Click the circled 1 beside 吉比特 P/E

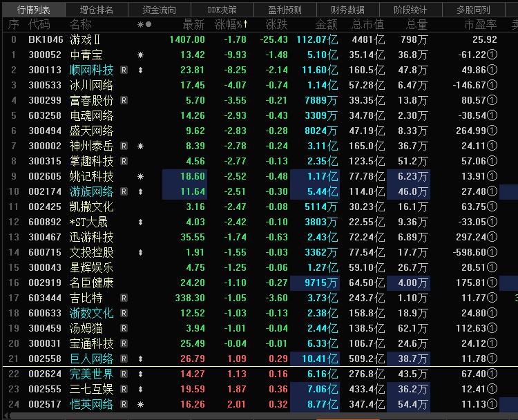(492, 298)
